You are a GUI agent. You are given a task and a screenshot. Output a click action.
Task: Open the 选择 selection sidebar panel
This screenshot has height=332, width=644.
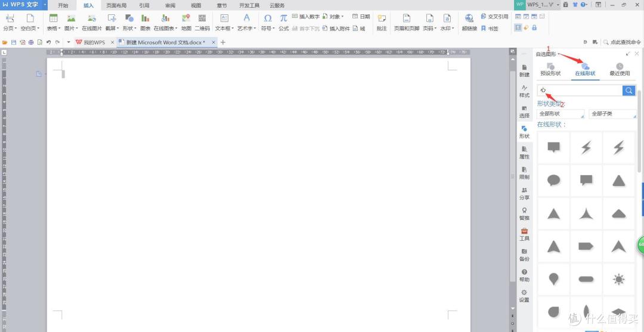click(x=524, y=111)
